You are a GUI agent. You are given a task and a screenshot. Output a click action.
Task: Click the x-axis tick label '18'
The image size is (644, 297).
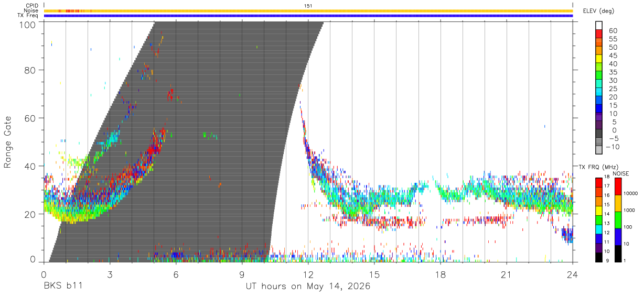pyautogui.click(x=441, y=274)
